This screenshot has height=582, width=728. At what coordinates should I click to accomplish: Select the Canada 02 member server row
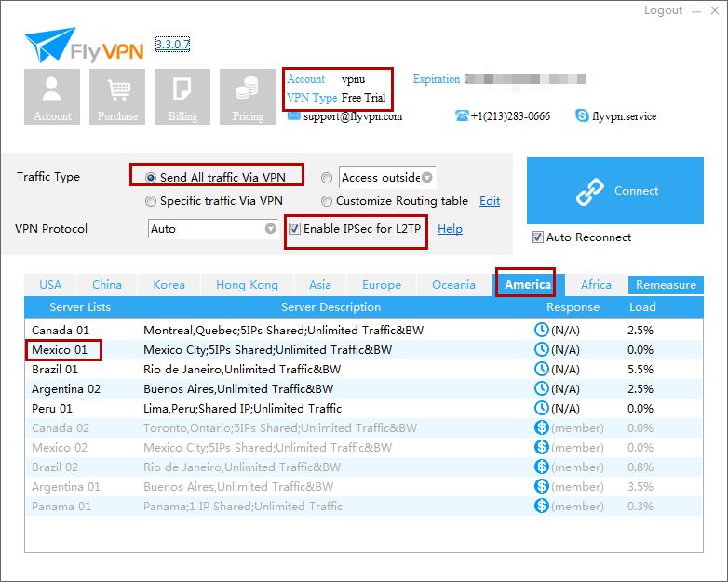click(364, 427)
